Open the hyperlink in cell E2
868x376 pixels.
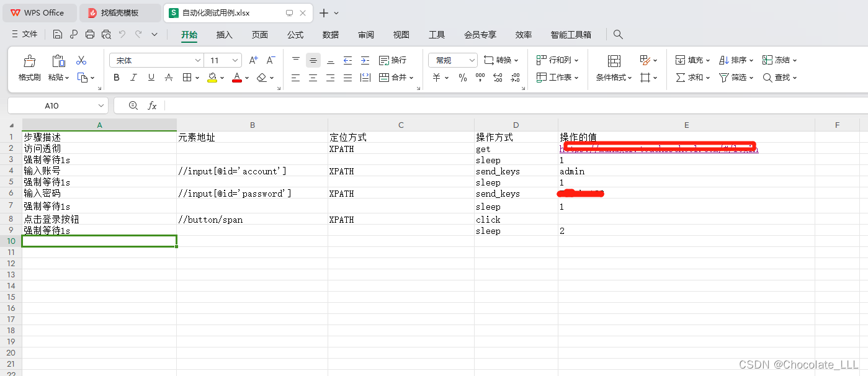click(659, 149)
